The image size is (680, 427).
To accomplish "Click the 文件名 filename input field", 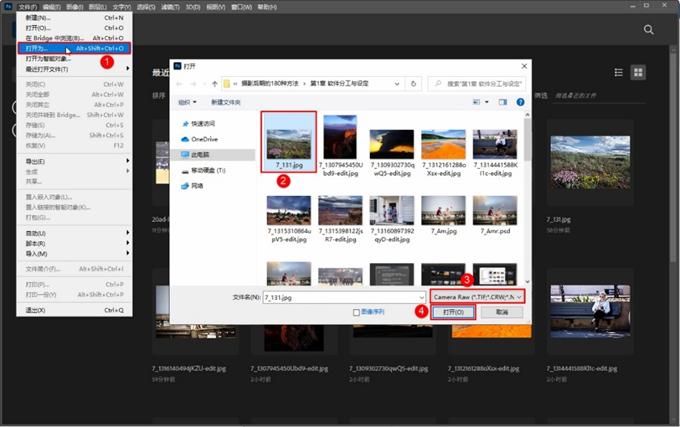I will [340, 297].
